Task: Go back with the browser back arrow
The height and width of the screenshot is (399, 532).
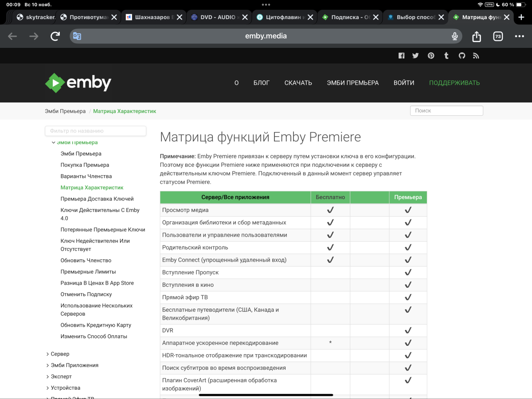Action: coord(12,36)
